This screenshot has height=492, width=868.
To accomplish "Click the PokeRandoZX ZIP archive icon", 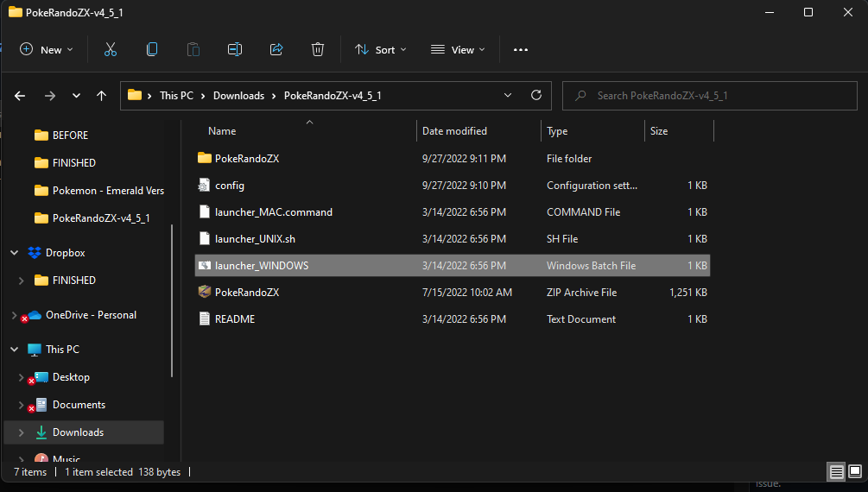I will point(205,293).
